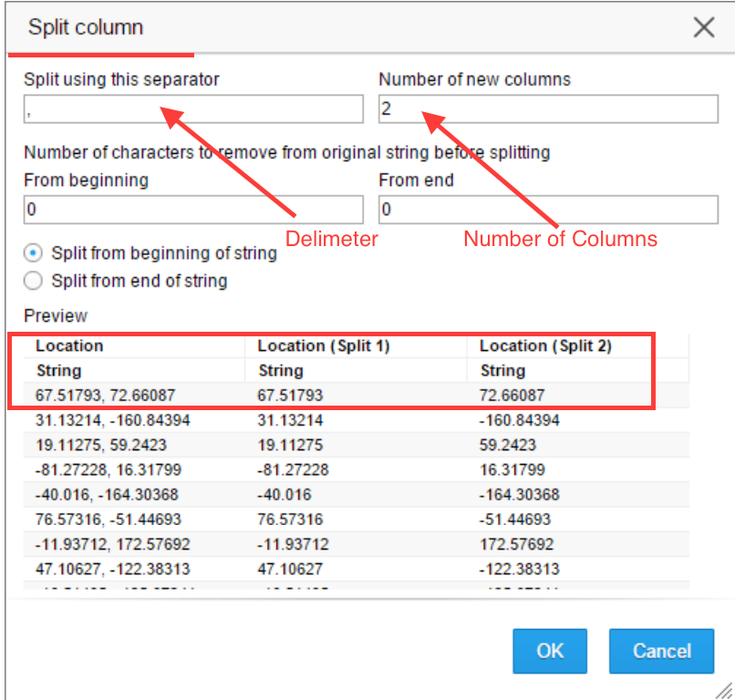Click the -81.27228 cell in Split 1
This screenshot has width=735, height=700.
coord(293,469)
